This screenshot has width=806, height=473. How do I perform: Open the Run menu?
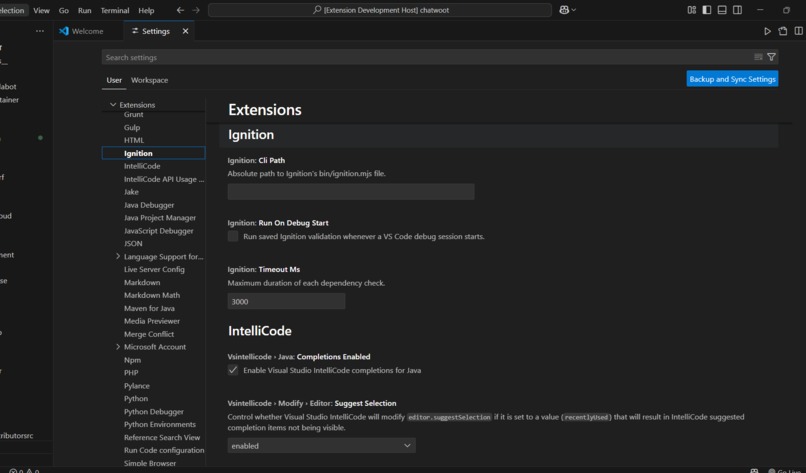coord(84,10)
